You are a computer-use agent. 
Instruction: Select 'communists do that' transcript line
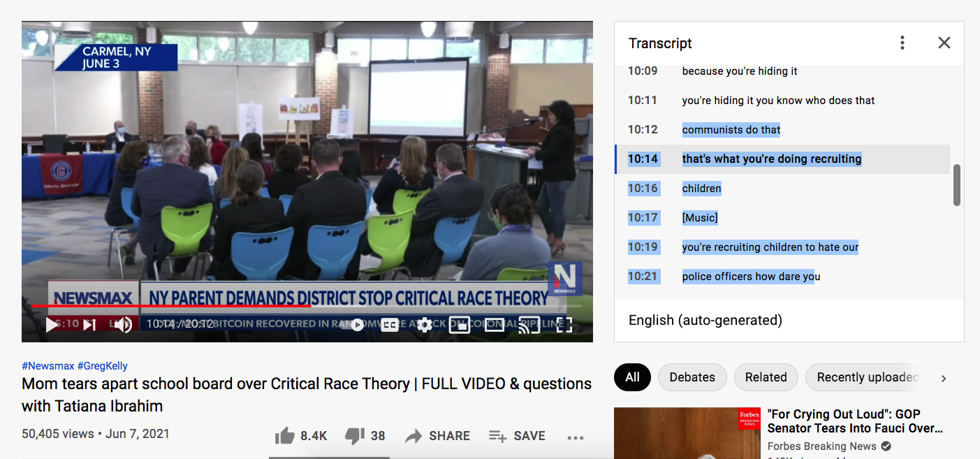click(782, 130)
